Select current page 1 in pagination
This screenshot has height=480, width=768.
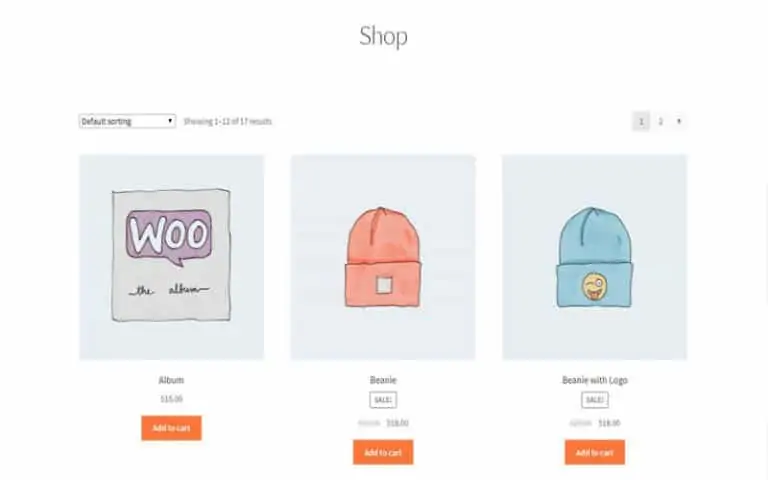pos(641,121)
